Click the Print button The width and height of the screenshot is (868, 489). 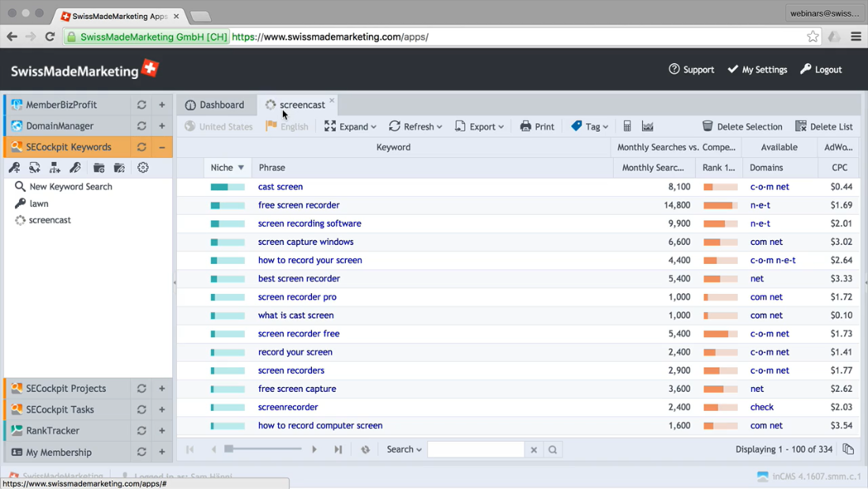click(537, 126)
